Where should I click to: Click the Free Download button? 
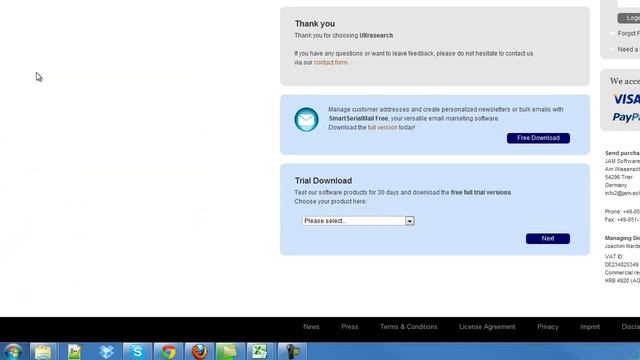pos(538,138)
